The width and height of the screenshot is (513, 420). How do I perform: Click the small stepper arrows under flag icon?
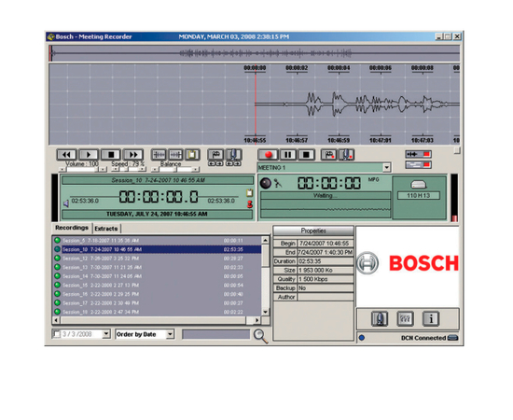click(x=215, y=163)
